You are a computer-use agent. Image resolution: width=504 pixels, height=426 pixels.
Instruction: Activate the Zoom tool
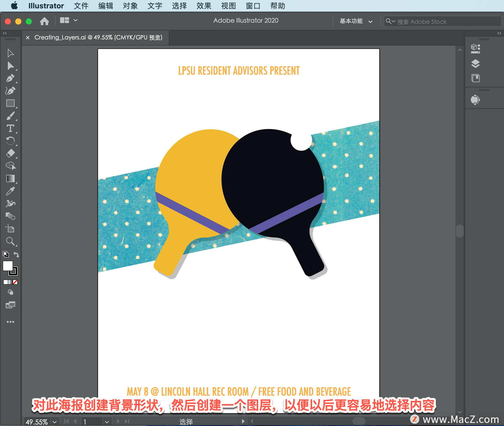pos(10,241)
